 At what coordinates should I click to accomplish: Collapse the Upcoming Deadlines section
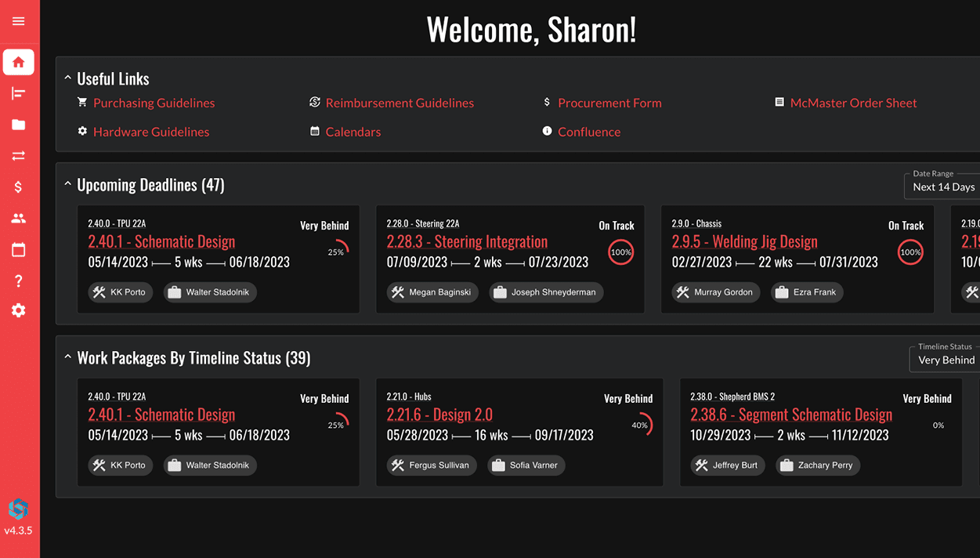pos(68,185)
